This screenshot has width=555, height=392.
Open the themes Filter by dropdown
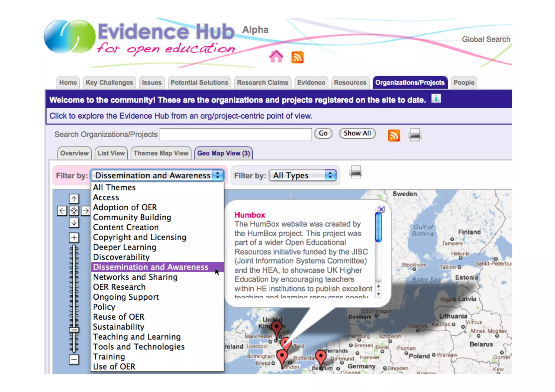[157, 175]
